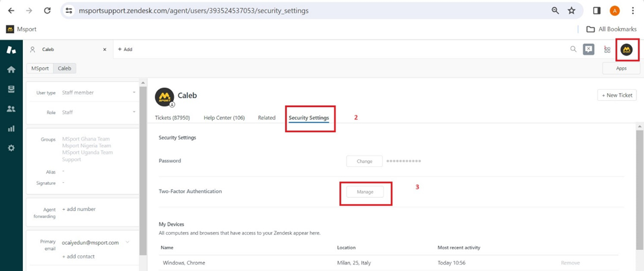Bookmark this page with the star
Viewport: 644px width, 271px height.
[571, 11]
